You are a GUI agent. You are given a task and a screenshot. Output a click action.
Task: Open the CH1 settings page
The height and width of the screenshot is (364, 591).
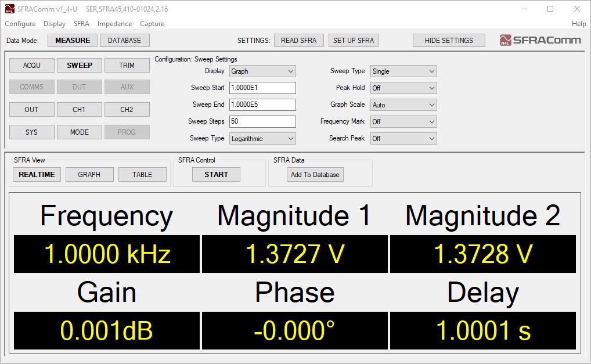click(x=79, y=109)
